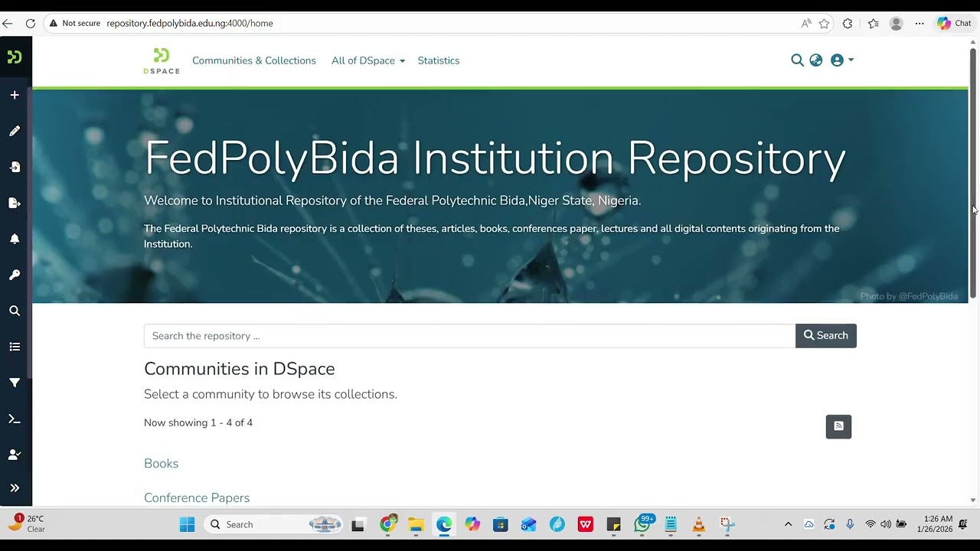The height and width of the screenshot is (551, 980).
Task: Click the taskbar Search box
Action: pyautogui.click(x=273, y=524)
